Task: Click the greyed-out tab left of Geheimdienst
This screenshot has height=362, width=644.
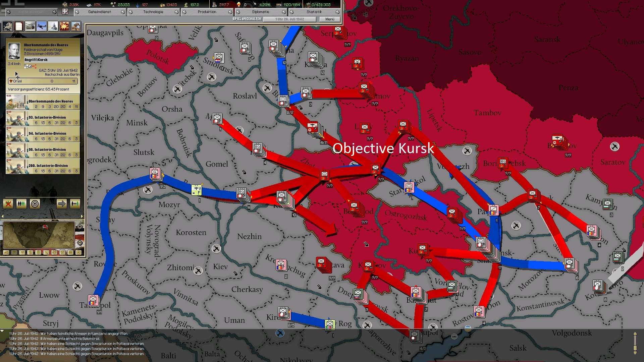Action: click(32, 12)
